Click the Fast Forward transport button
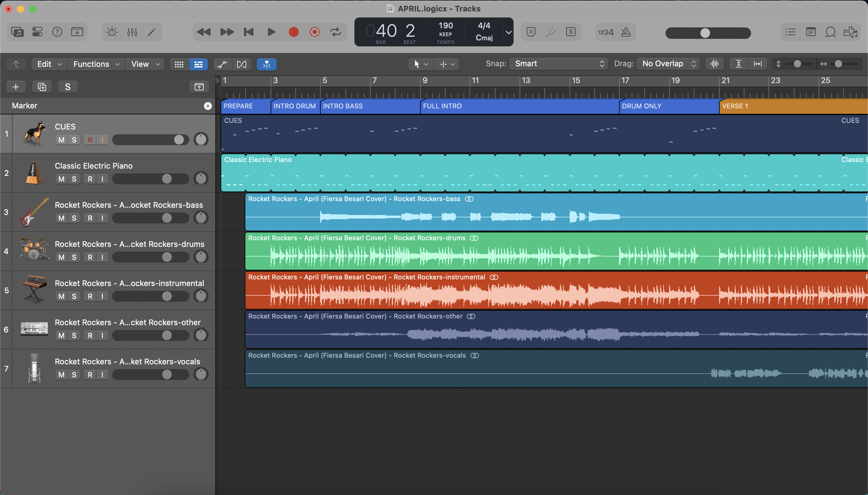 click(227, 32)
